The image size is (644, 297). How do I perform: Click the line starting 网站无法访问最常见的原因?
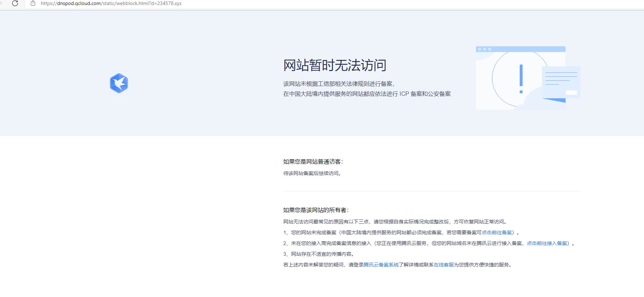tap(395, 222)
